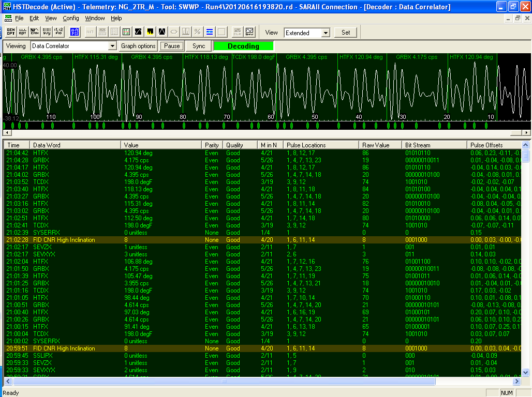The image size is (532, 397).
Task: Open the yellow histogram view icon
Action: (150, 32)
